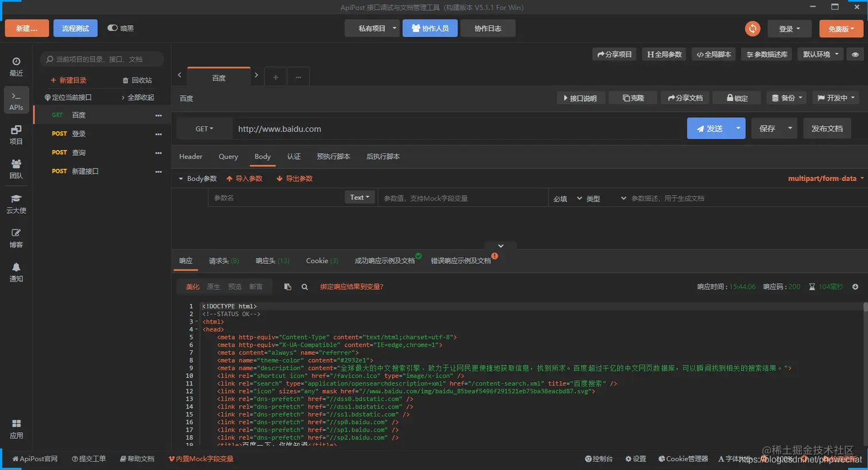Open the tab overflow ellipsis menu

pyautogui.click(x=299, y=77)
